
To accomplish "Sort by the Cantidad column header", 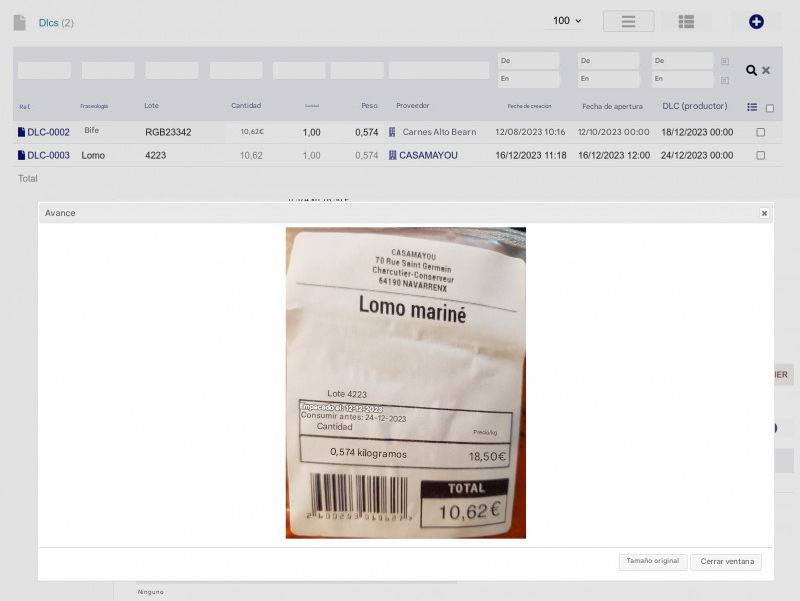I will tap(246, 106).
